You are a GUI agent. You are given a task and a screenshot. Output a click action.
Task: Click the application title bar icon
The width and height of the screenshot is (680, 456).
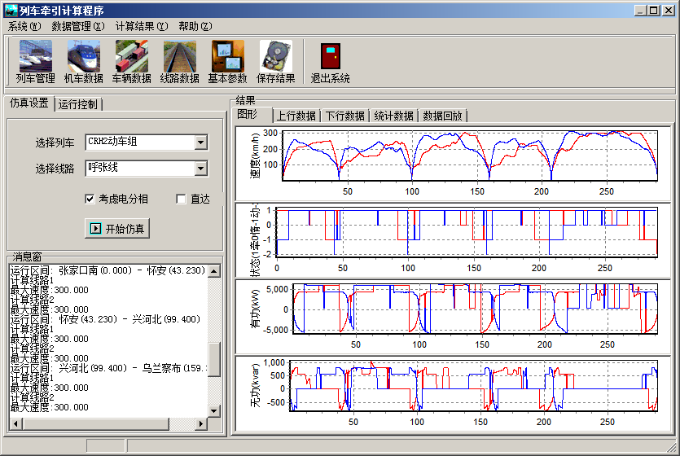click(10, 10)
